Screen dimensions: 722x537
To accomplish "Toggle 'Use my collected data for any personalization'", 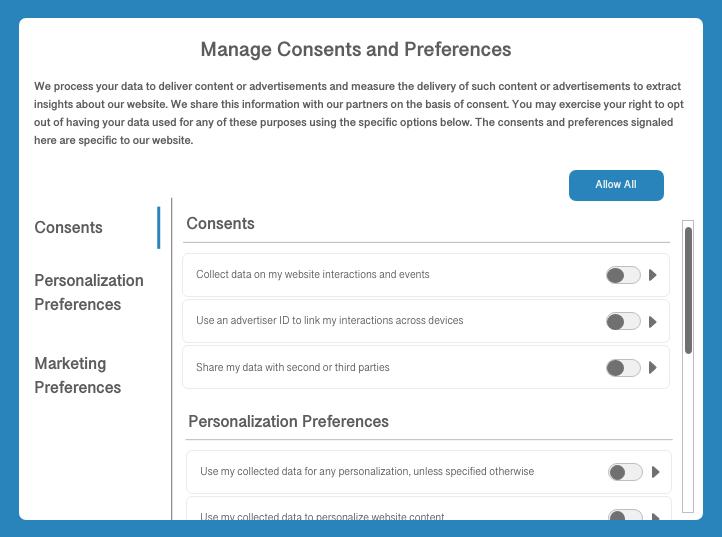I will coord(625,472).
